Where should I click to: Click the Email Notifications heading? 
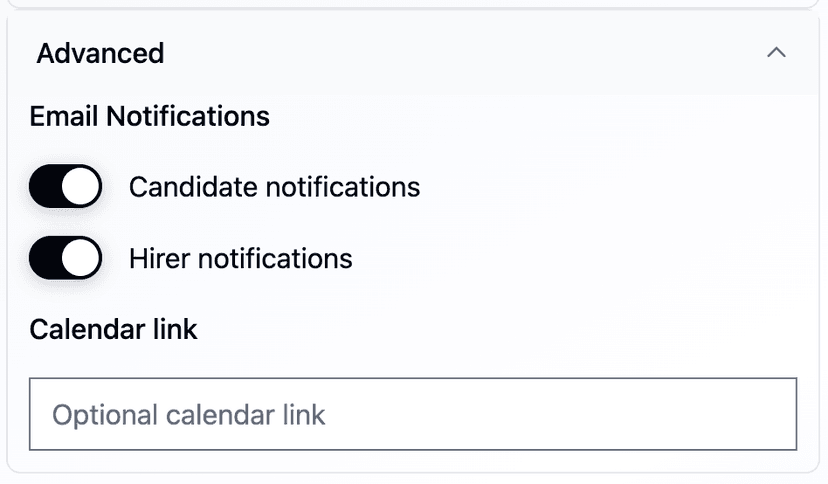point(149,117)
